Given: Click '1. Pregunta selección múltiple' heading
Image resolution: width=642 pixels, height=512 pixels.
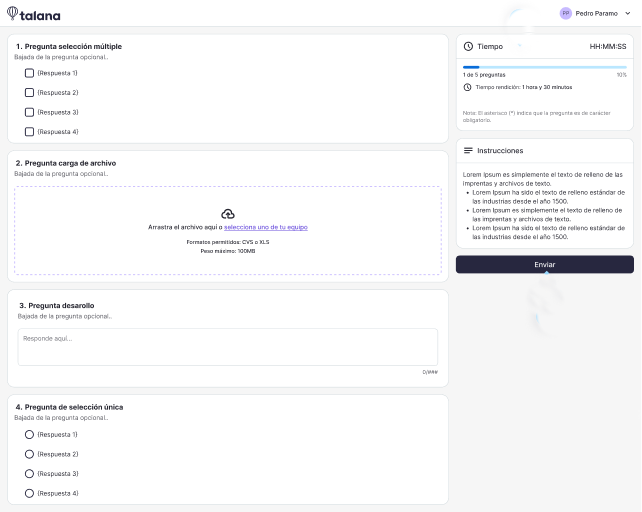Looking at the screenshot, I should [x=69, y=46].
